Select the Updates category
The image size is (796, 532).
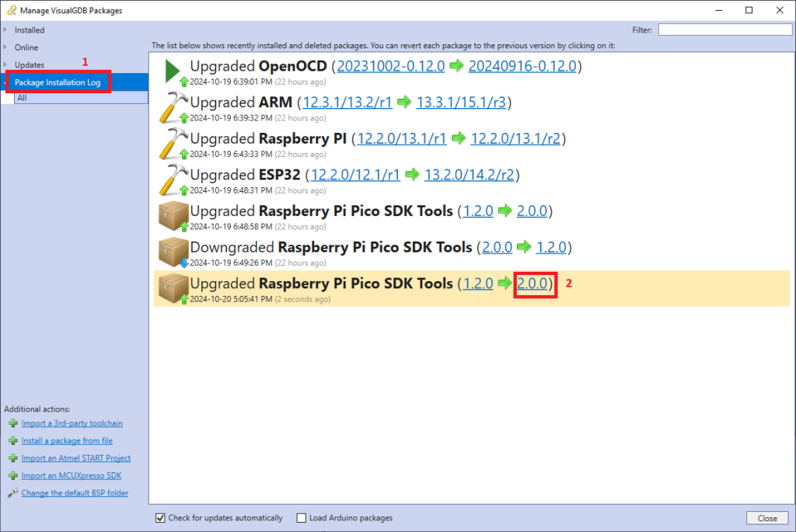point(30,65)
